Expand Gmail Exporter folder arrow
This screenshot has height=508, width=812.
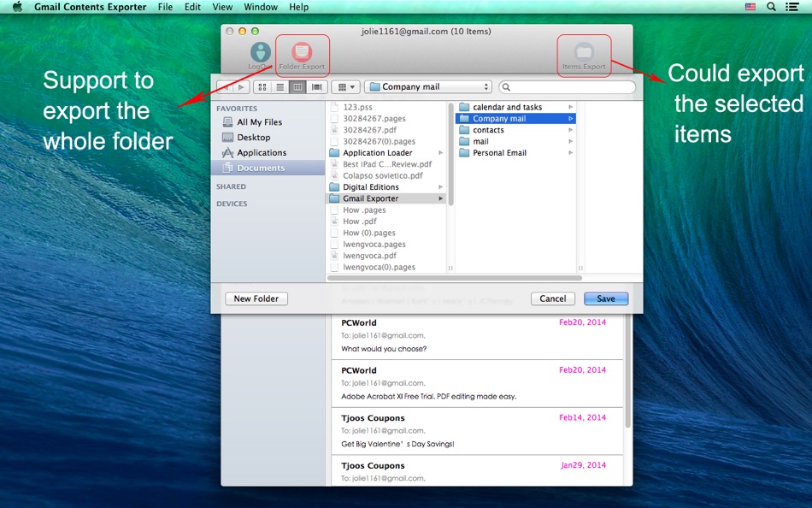tap(441, 198)
